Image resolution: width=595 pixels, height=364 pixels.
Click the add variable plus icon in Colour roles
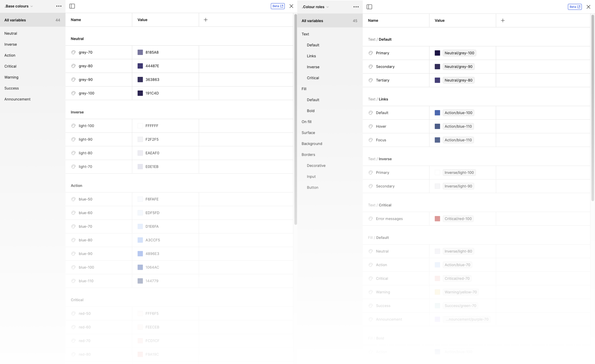pos(503,20)
